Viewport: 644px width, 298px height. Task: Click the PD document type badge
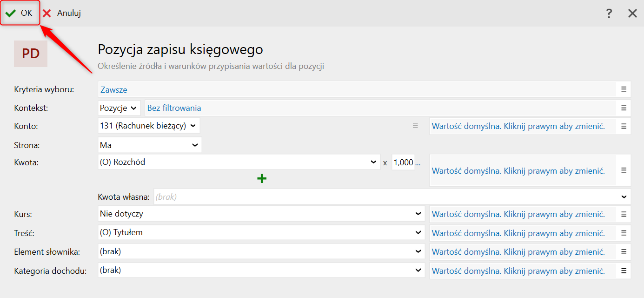tap(31, 54)
